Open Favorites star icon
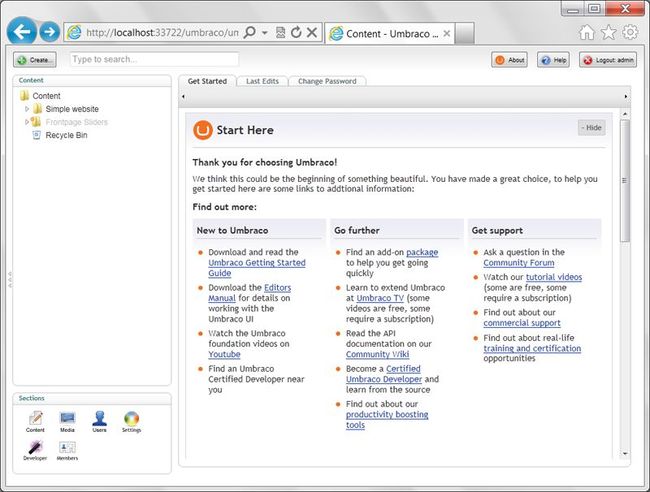This screenshot has height=492, width=650. tap(609, 32)
